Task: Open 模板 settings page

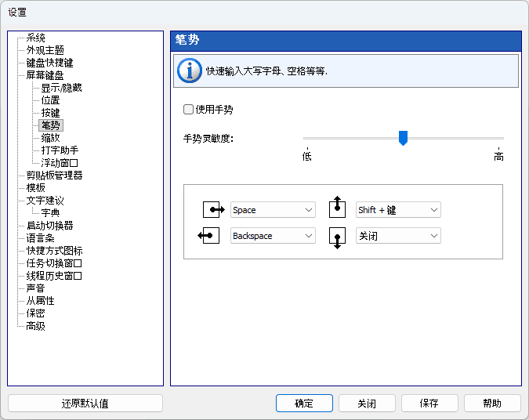Action: pos(35,188)
